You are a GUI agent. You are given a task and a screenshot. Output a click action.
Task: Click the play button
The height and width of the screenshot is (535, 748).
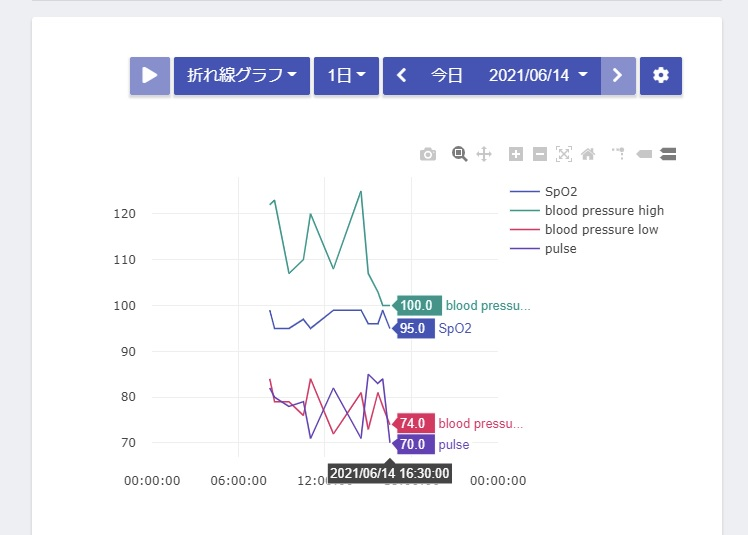tap(150, 75)
